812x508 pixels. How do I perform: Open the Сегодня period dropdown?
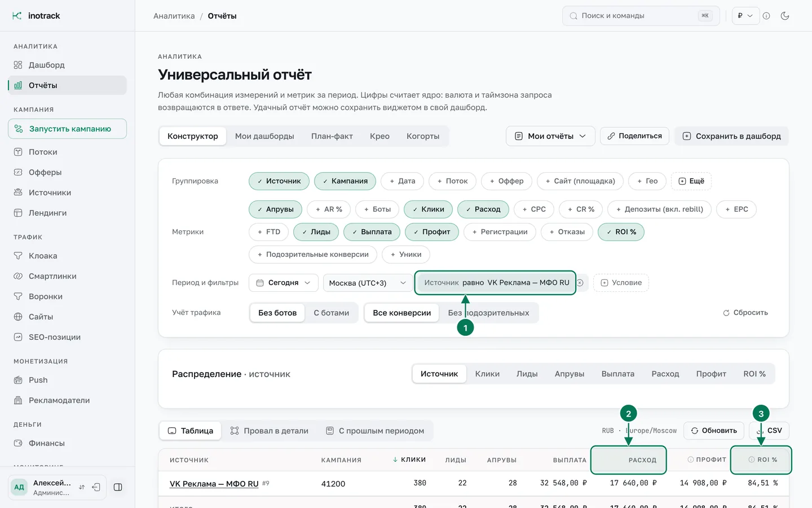pos(284,283)
